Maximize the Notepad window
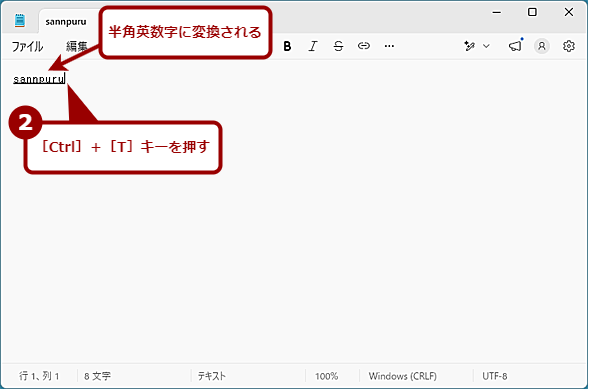 532,12
